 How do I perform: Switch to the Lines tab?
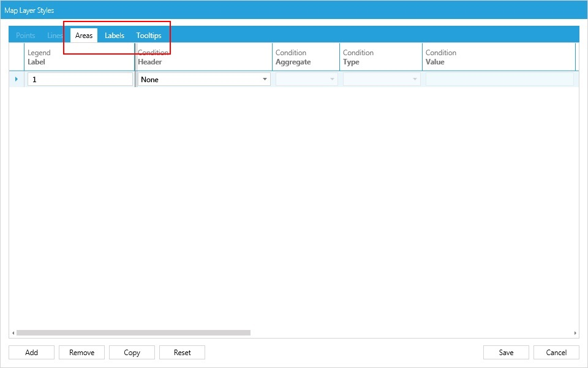pyautogui.click(x=55, y=35)
